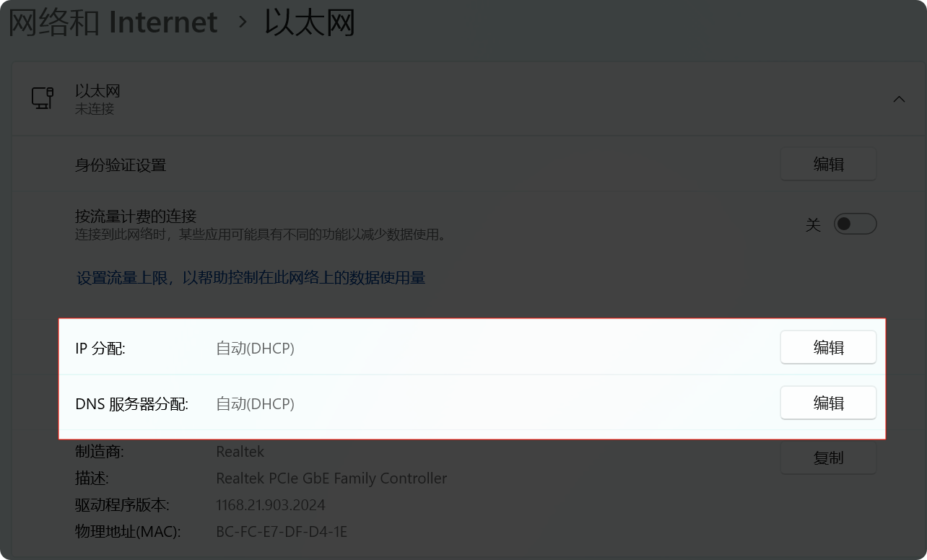Viewport: 927px width, 560px height.
Task: Select the MAC address BC-FC-E7-DF-D4-1E
Action: tap(282, 532)
